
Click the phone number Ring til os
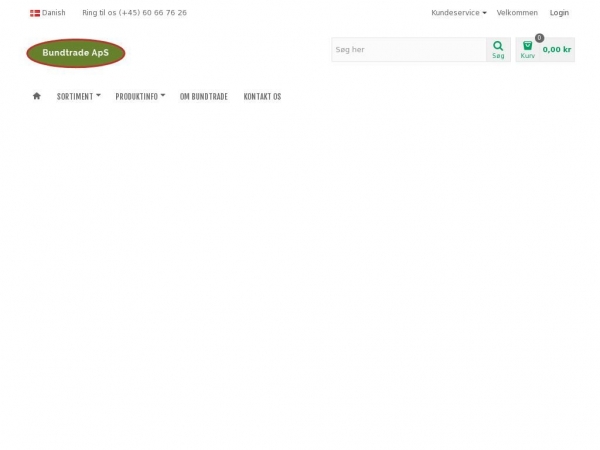point(134,13)
